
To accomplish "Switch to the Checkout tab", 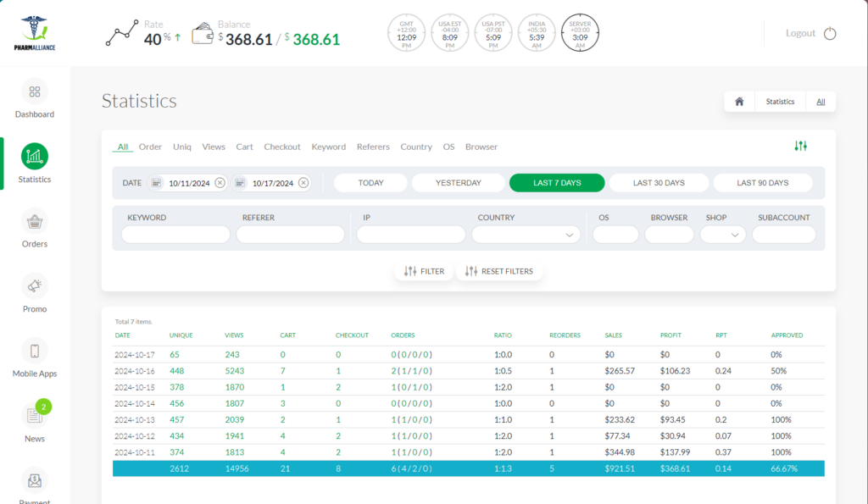I will (x=282, y=147).
